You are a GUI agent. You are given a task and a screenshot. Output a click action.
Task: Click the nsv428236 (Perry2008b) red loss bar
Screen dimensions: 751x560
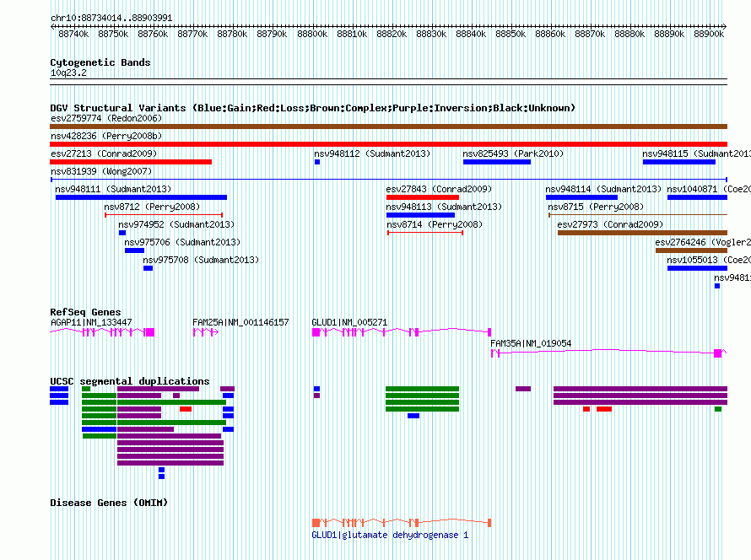[388, 144]
